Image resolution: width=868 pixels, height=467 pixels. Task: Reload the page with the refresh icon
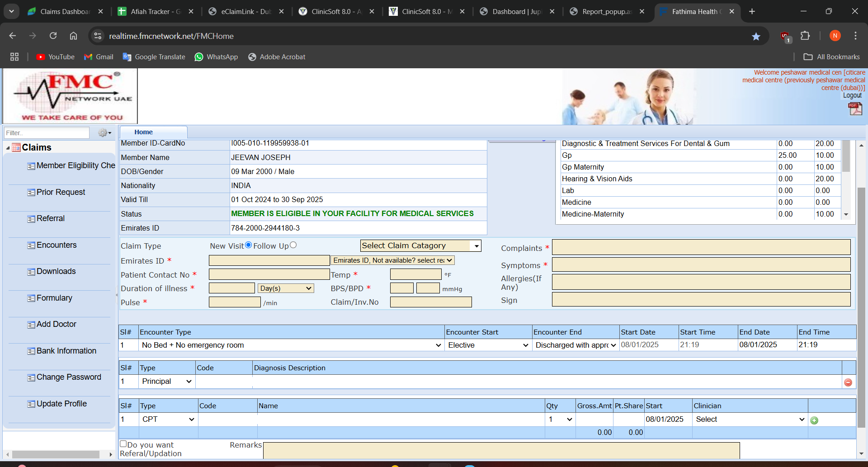(x=53, y=36)
